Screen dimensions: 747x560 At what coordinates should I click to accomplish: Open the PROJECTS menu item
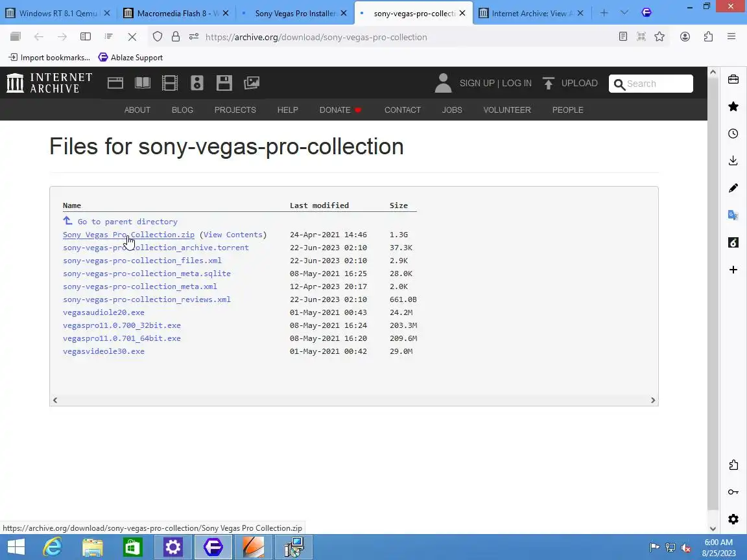pos(235,110)
